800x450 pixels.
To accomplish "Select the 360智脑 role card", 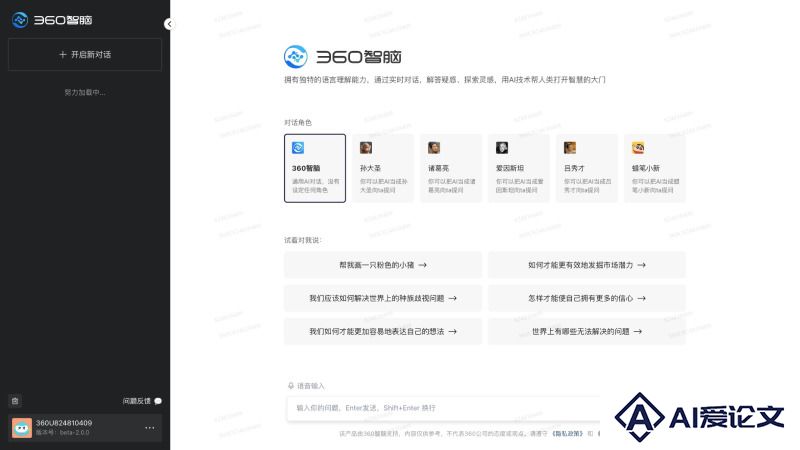I will [x=315, y=168].
